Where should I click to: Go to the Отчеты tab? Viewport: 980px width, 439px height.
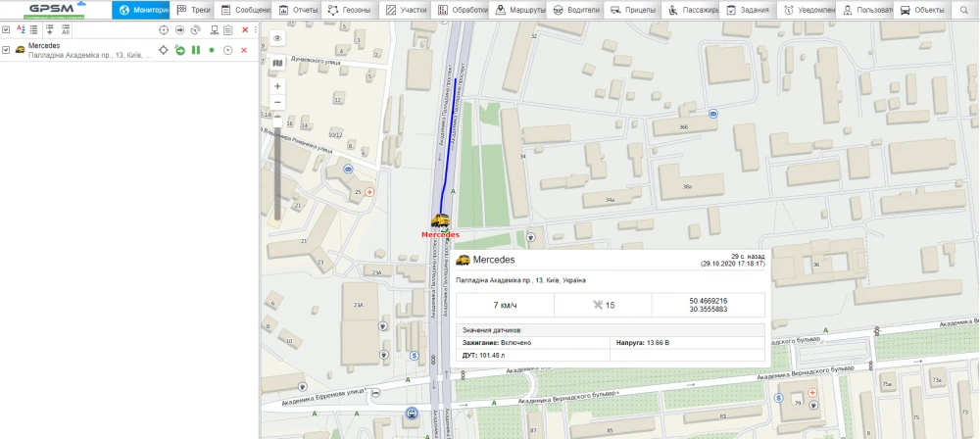(x=298, y=10)
